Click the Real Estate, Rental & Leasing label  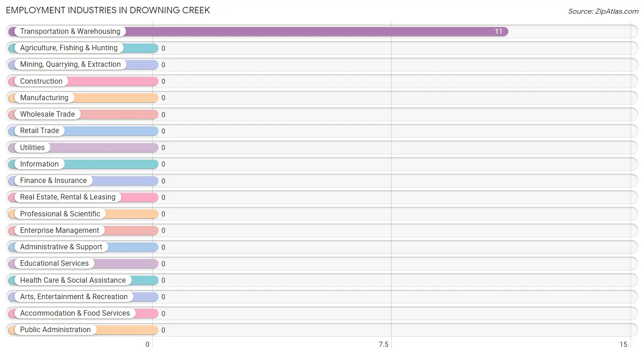(x=68, y=197)
